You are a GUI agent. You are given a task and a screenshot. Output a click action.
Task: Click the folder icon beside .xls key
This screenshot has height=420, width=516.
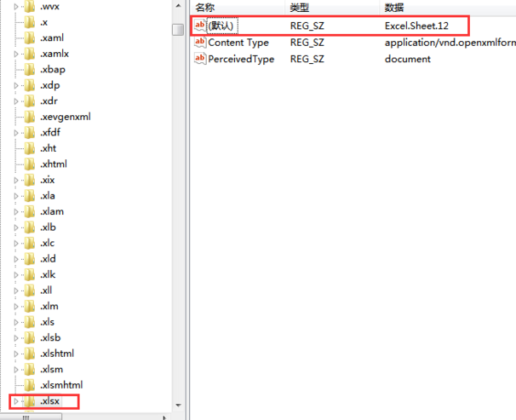click(31, 322)
